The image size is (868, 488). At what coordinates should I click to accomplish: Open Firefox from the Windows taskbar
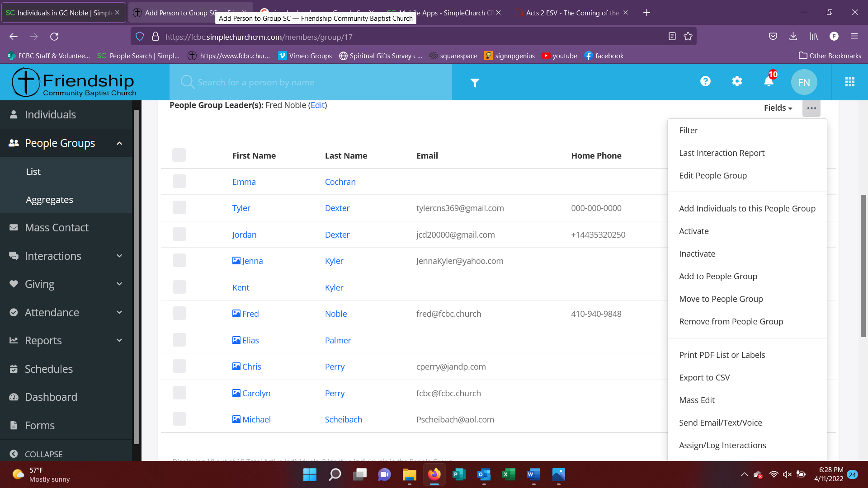(434, 474)
